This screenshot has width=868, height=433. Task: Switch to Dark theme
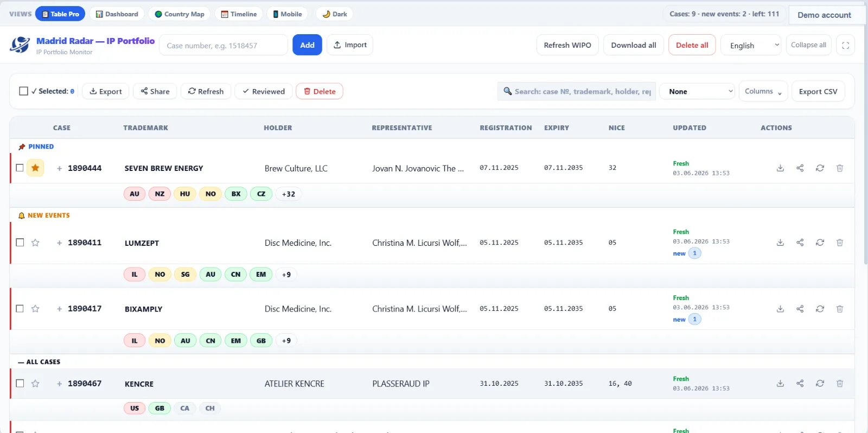click(335, 14)
